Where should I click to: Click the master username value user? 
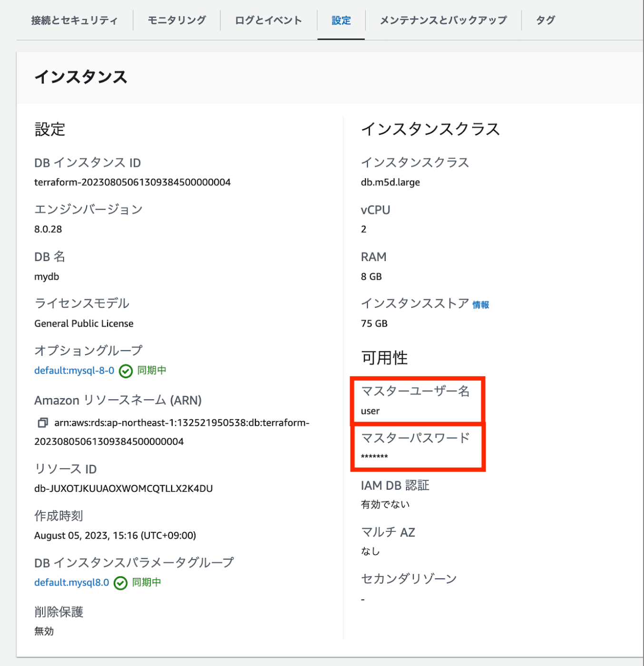point(371,411)
